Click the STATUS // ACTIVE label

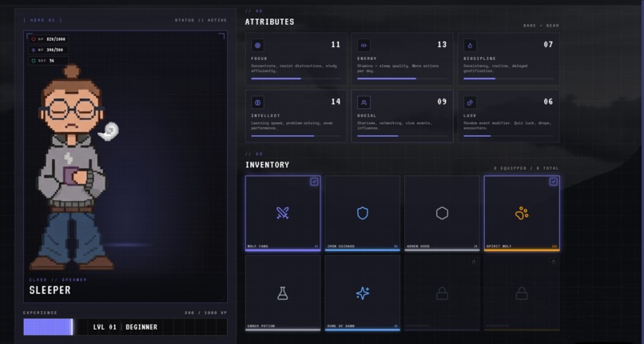tap(201, 20)
